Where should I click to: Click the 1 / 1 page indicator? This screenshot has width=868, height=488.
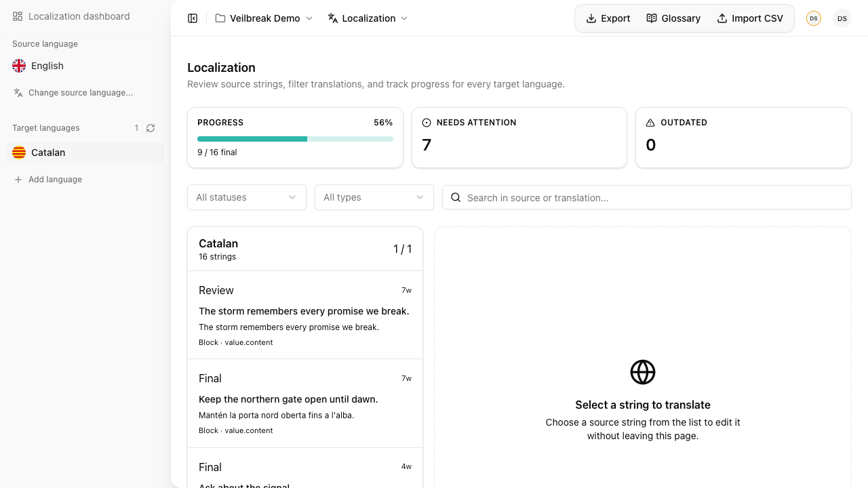(x=402, y=249)
